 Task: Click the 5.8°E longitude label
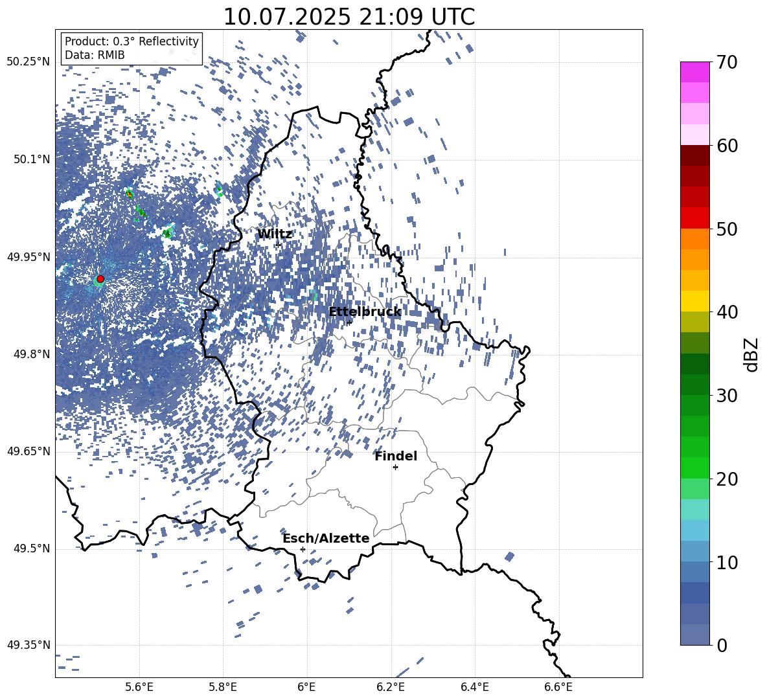[223, 687]
